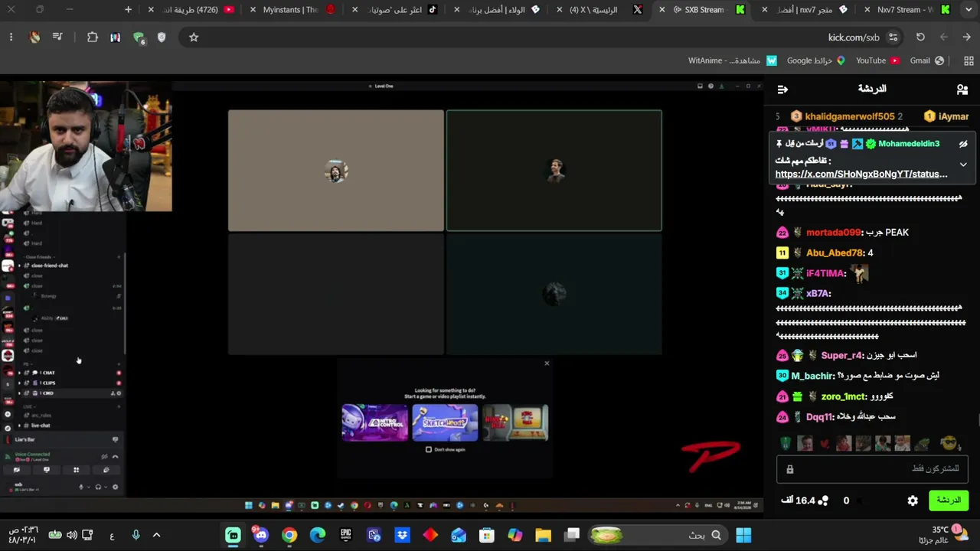Viewport: 980px width, 551px height.
Task: Open the pinned x.com status link
Action: (x=861, y=174)
